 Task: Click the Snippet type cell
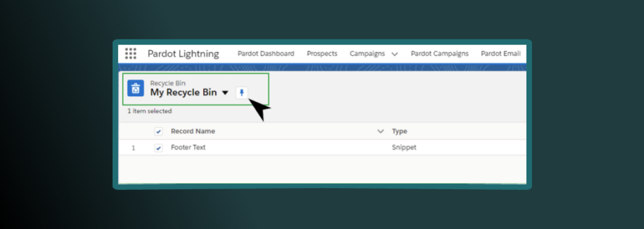coord(404,147)
